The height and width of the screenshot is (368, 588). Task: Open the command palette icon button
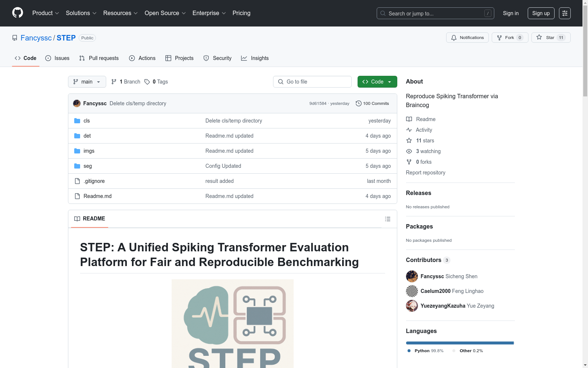565,13
